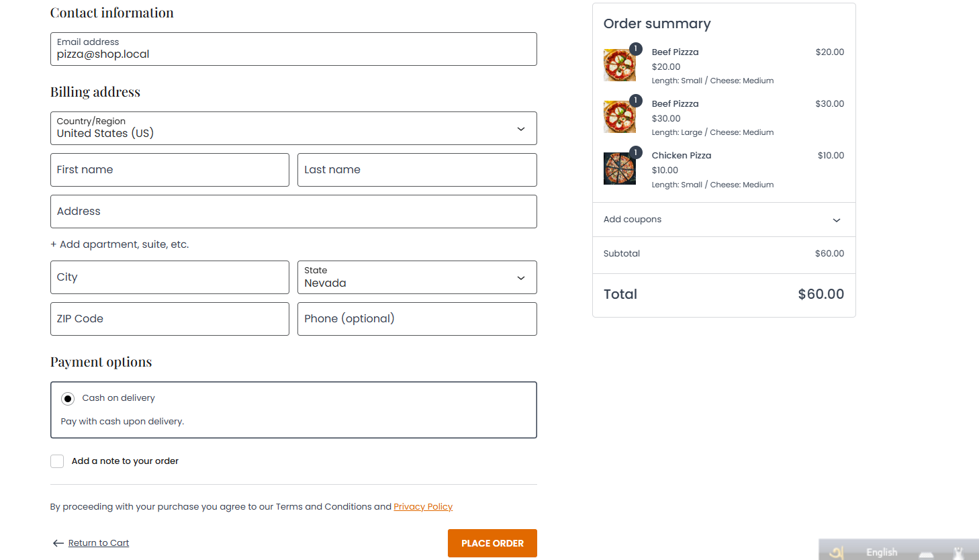Image resolution: width=979 pixels, height=560 pixels.
Task: Click quantity badge on Chicken Pizza image
Action: pyautogui.click(x=635, y=152)
